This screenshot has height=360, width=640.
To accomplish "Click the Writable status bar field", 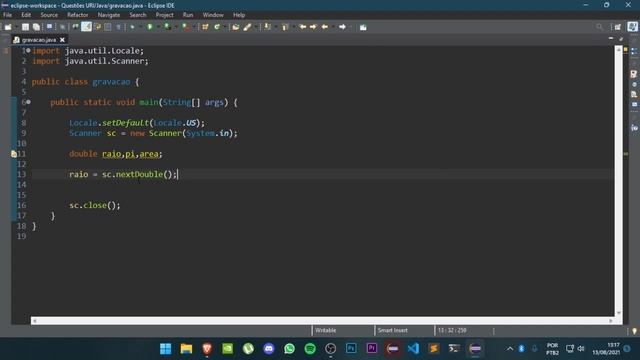I will pyautogui.click(x=343, y=330).
